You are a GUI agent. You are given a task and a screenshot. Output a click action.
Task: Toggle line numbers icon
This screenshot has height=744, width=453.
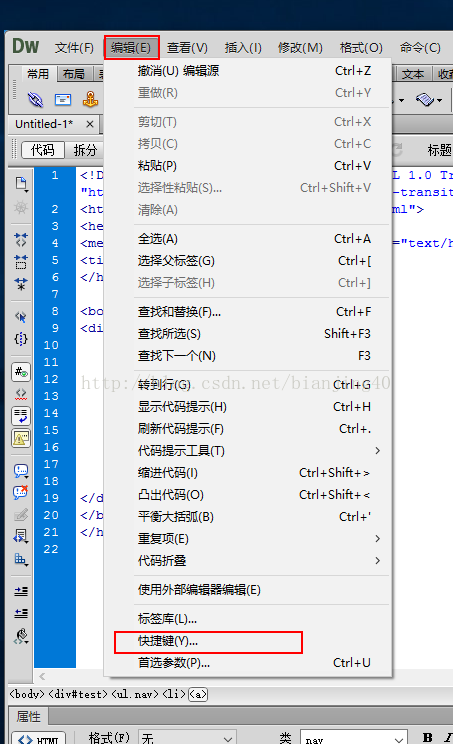21,372
